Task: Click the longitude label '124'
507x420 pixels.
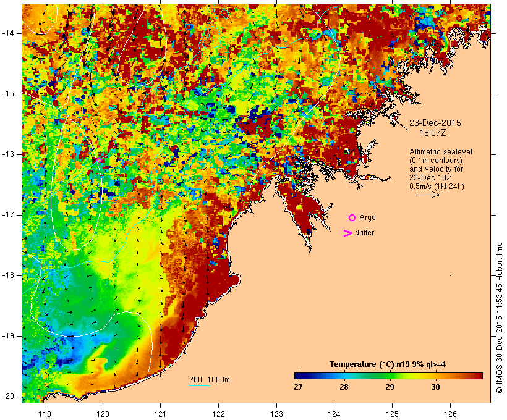Action: (334, 414)
